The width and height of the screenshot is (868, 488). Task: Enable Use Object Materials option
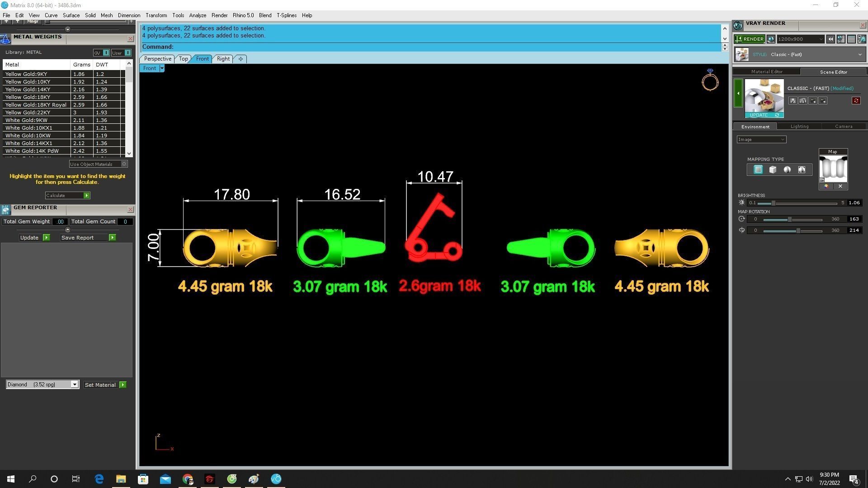tap(124, 164)
